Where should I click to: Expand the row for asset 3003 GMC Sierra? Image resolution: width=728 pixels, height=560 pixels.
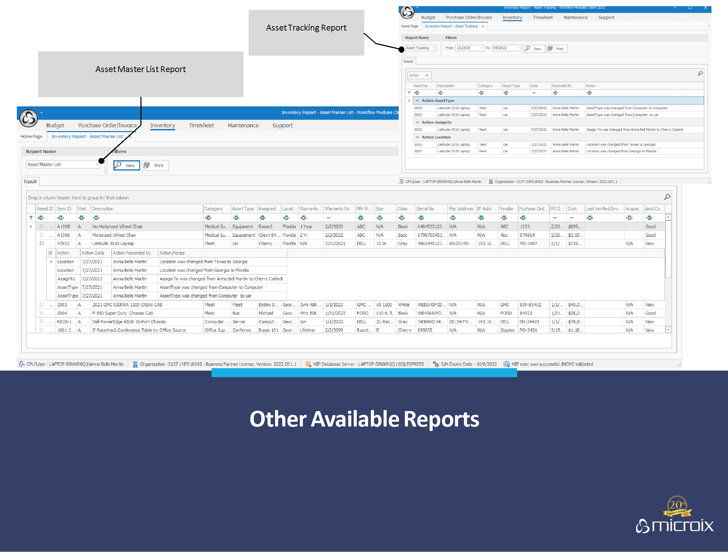(x=42, y=304)
